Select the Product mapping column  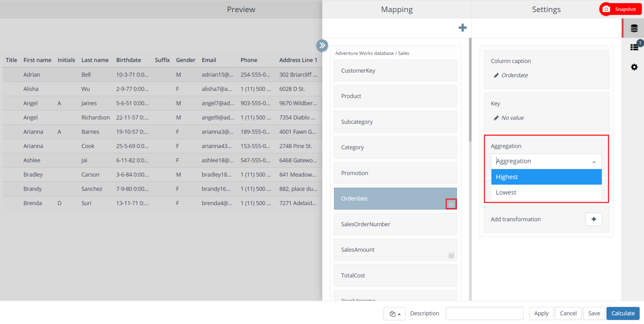point(395,96)
